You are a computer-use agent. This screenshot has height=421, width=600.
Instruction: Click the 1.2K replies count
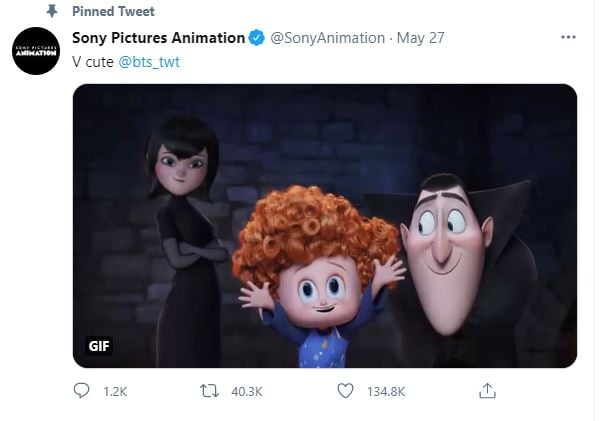(x=115, y=392)
